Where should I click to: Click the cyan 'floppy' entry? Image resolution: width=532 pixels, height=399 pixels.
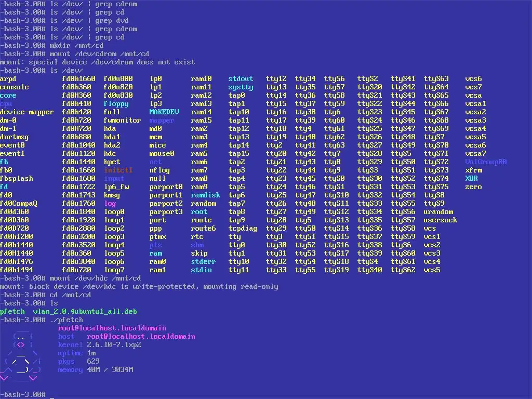tap(116, 104)
